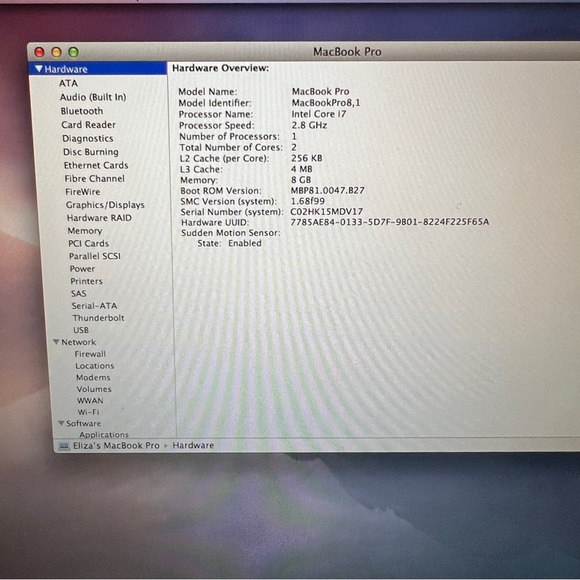Click the computer icon in path bar
This screenshot has width=580, height=580.
(x=64, y=446)
